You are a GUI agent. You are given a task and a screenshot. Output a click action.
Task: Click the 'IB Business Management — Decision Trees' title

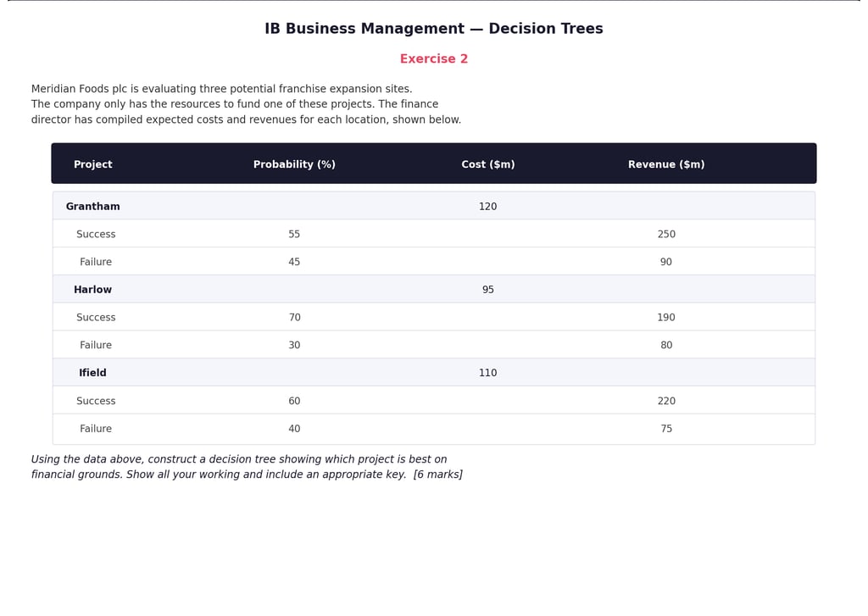pos(433,29)
